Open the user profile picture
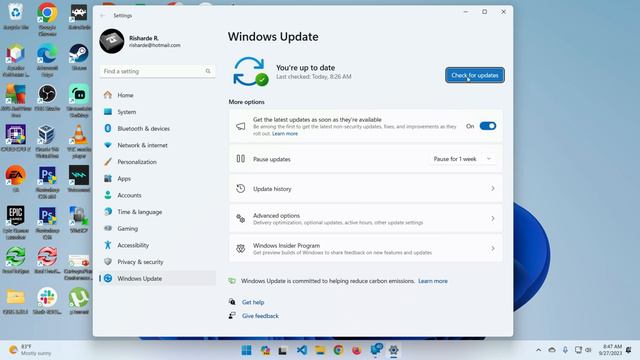The width and height of the screenshot is (640, 360). pyautogui.click(x=111, y=41)
